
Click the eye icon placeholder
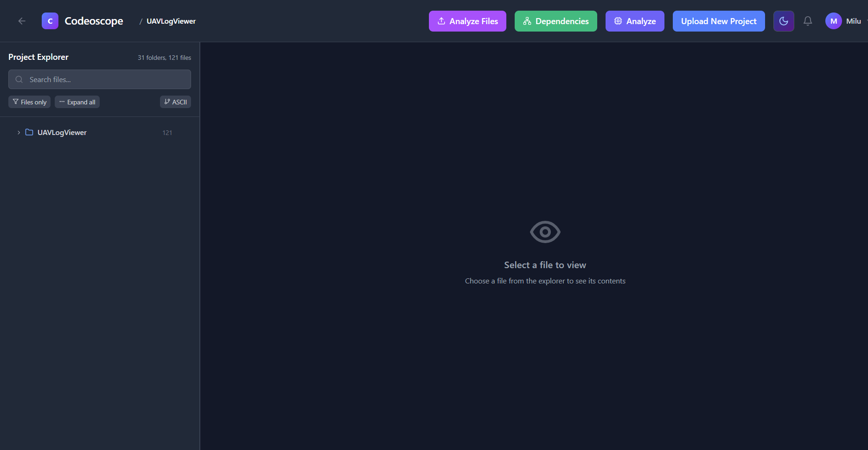[x=545, y=232]
